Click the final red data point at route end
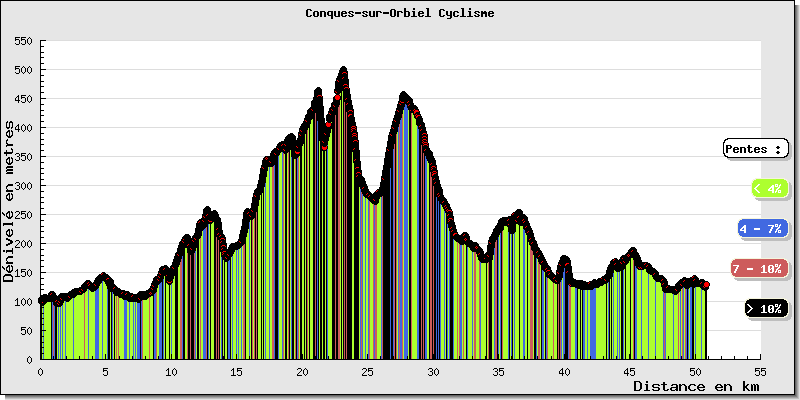800x400 pixels. (x=706, y=286)
